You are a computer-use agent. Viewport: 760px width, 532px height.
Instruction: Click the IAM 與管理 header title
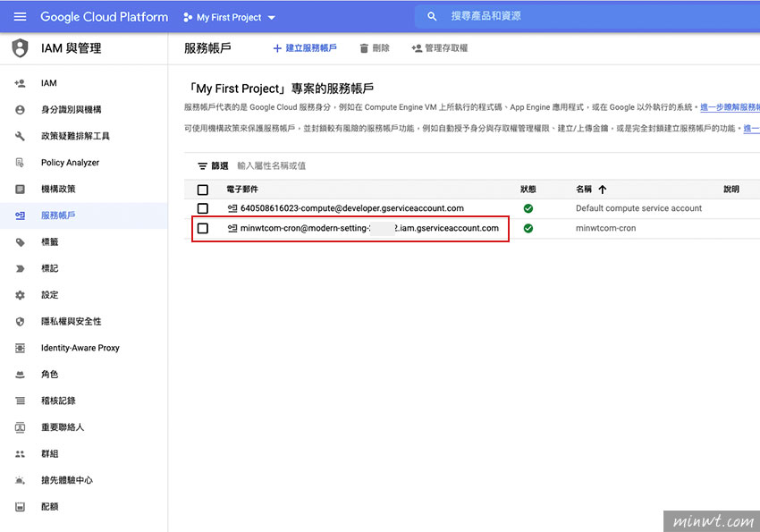pos(72,48)
